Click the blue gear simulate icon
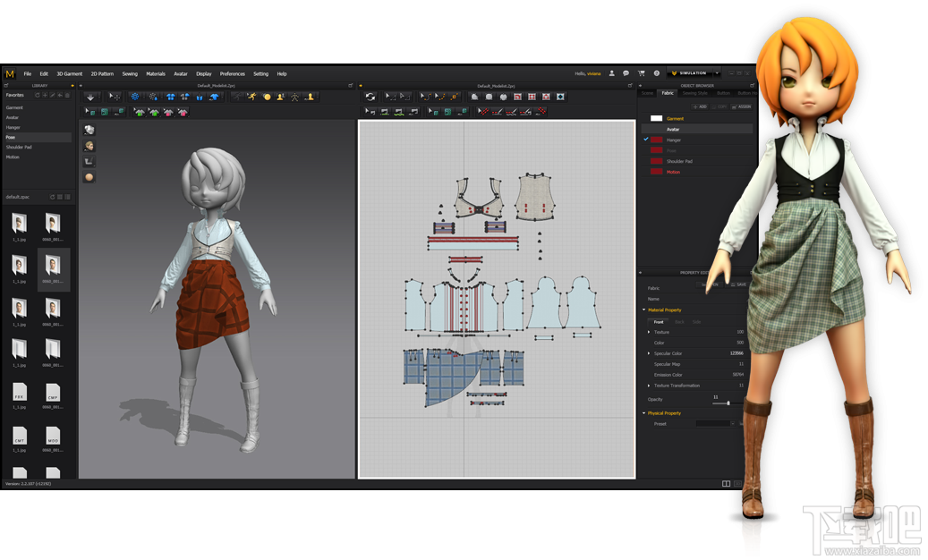The width and height of the screenshot is (928, 560). pos(135,97)
